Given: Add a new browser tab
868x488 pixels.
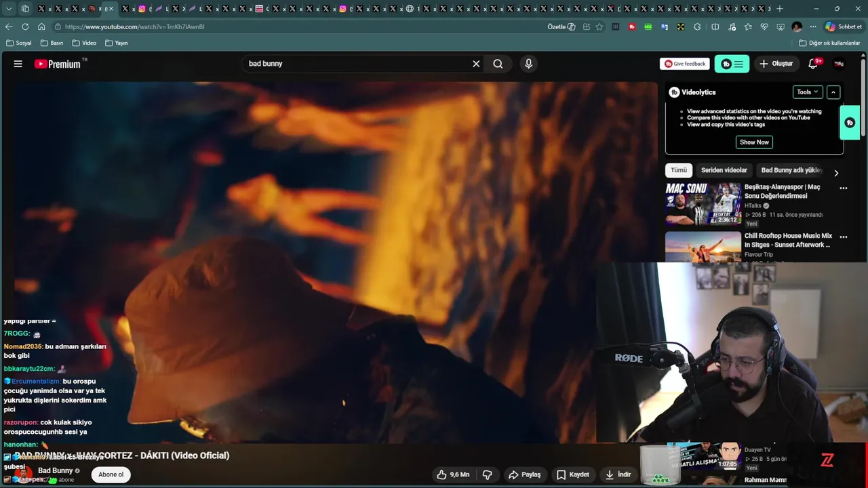Looking at the screenshot, I should click(x=780, y=9).
